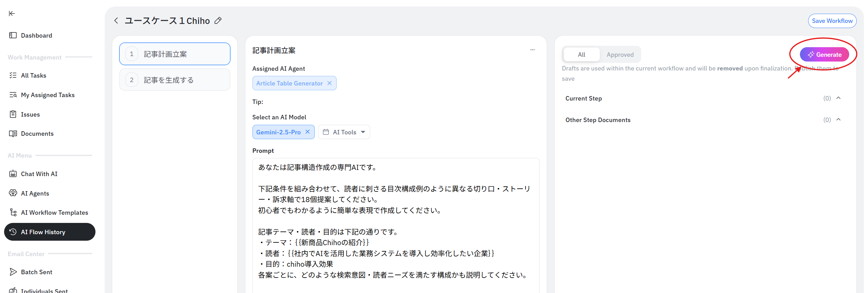
Task: Open All Tasks in the sidebar
Action: pyautogui.click(x=34, y=76)
